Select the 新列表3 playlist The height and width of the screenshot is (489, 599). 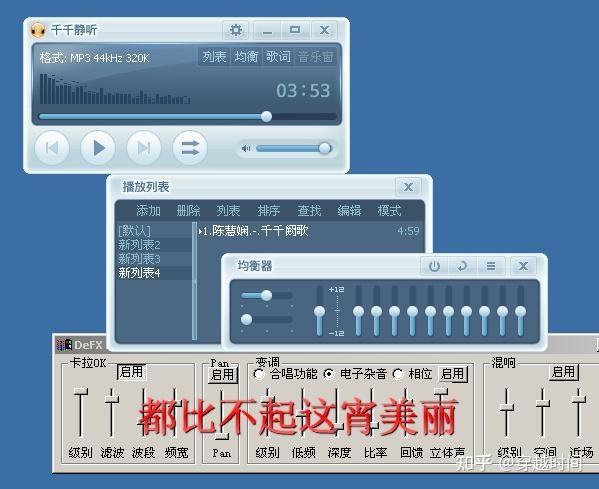pyautogui.click(x=154, y=259)
